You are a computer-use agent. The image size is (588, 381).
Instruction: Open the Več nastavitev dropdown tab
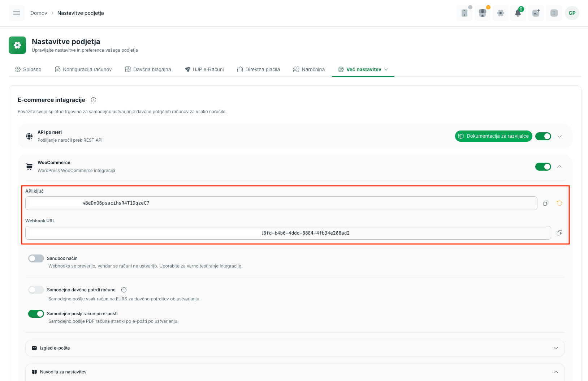pos(363,69)
